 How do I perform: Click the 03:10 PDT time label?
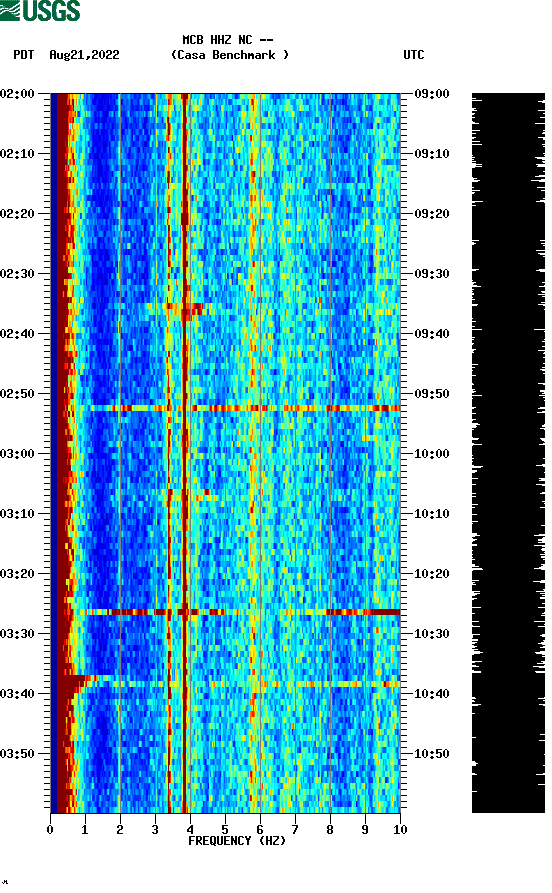tap(18, 514)
